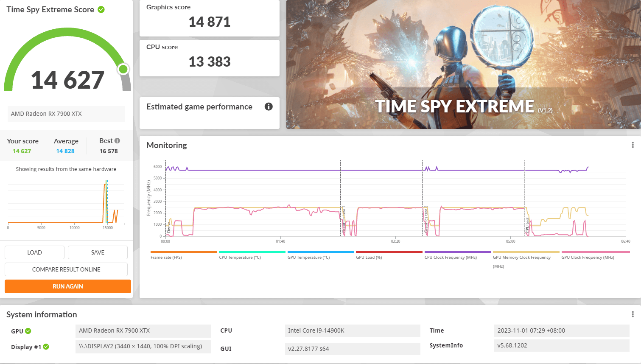Click the Average score value 14 828
641x364 pixels.
[65, 151]
